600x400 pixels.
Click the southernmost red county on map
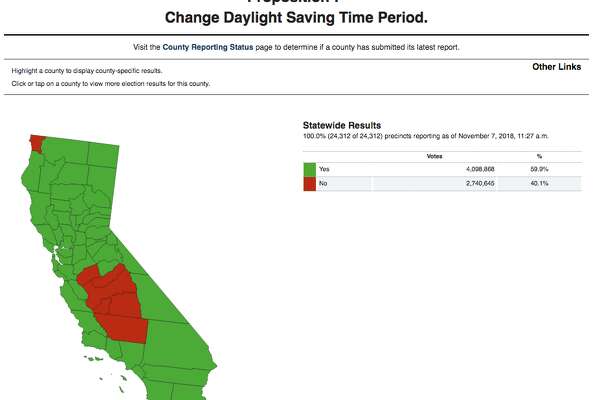click(x=124, y=328)
